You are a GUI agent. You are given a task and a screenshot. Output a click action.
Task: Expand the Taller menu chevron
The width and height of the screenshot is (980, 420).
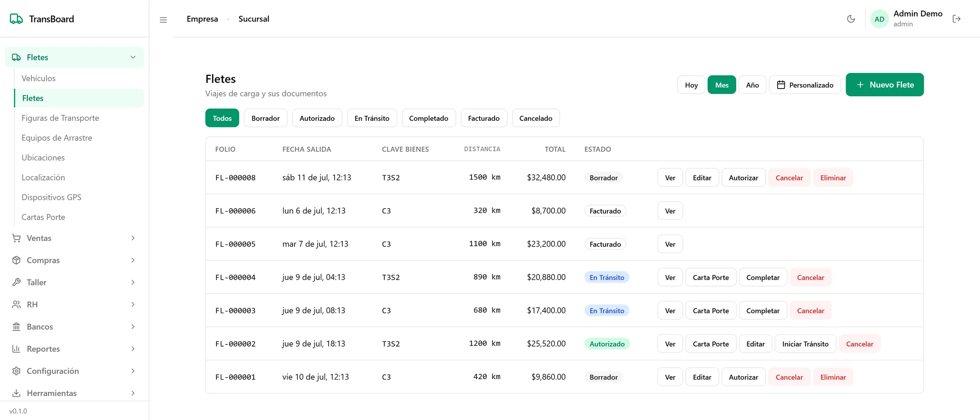133,282
